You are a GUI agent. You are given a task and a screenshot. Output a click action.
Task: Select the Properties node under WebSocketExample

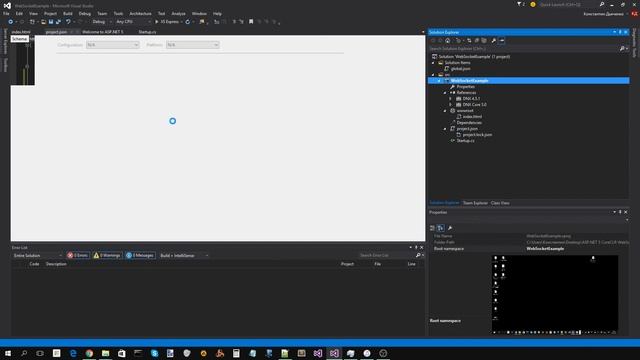tap(465, 87)
